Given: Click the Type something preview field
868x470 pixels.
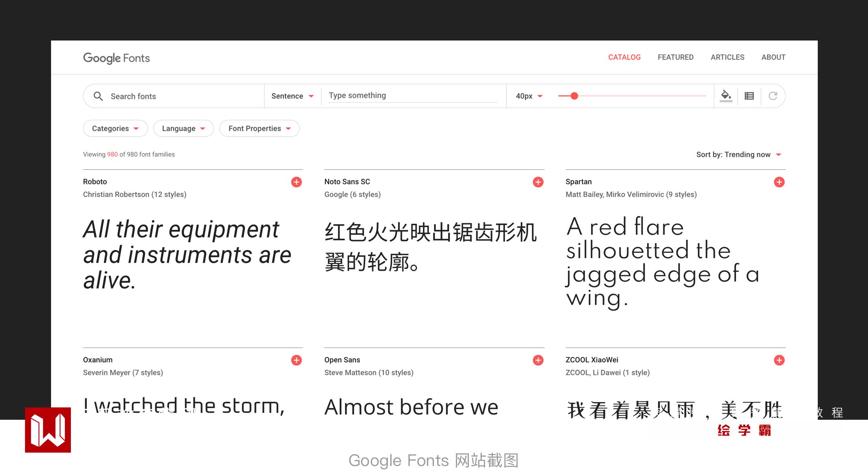Looking at the screenshot, I should click(x=413, y=96).
